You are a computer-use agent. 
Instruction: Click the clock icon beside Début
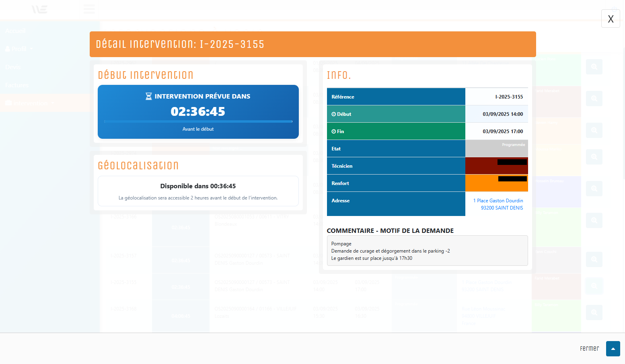coord(333,114)
